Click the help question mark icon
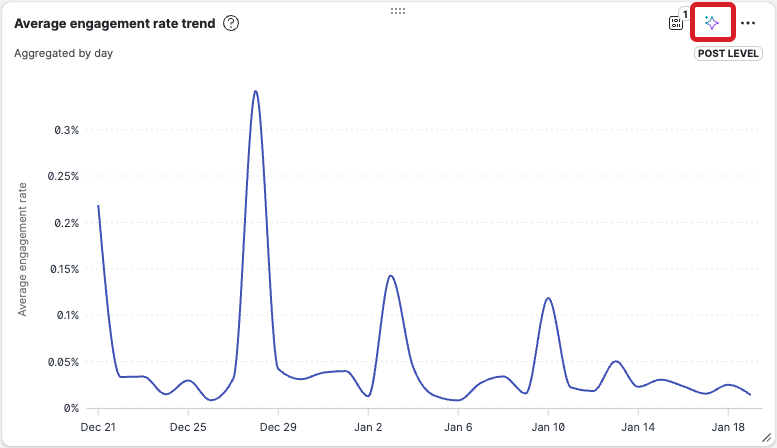This screenshot has width=777, height=448. [231, 23]
